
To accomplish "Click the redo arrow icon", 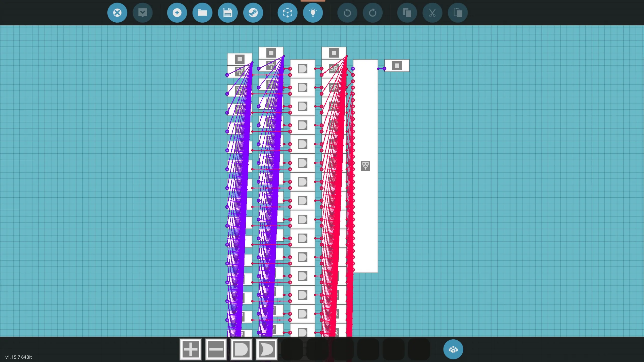I will 373,13.
